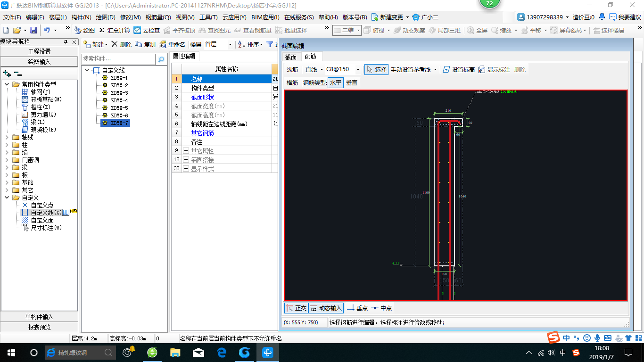644x362 pixels.
Task: Save the project with the floppy icon
Action: [33, 30]
